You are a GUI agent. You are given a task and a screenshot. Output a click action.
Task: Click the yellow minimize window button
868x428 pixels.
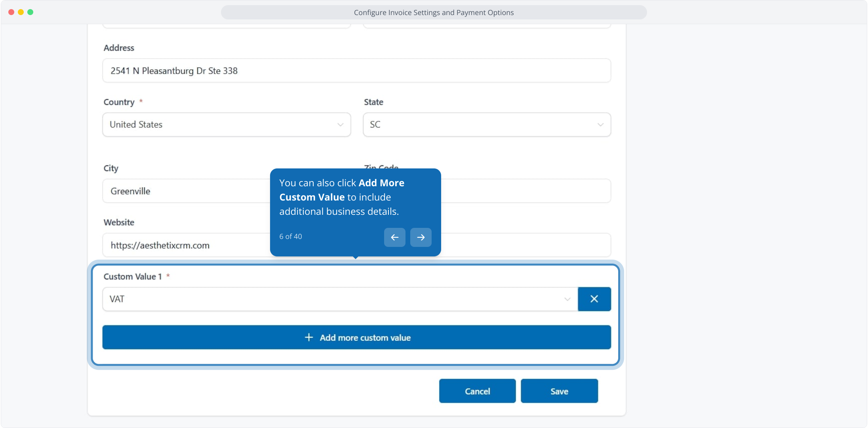pyautogui.click(x=21, y=12)
